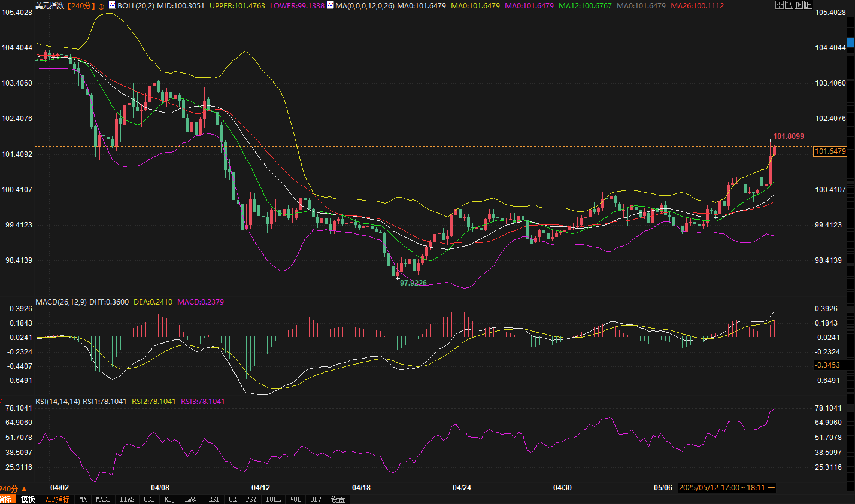Click the DIFF:0.3600 value
The height and width of the screenshot is (504, 855).
click(109, 302)
